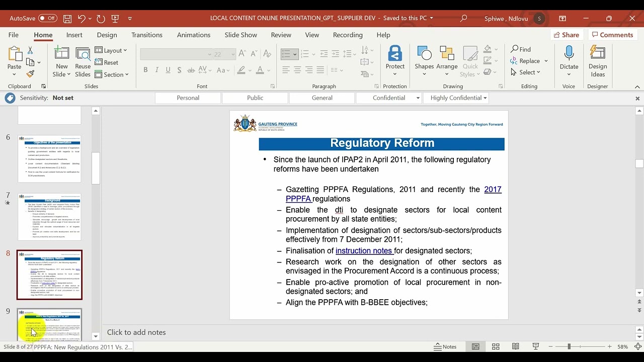Expand the Section dropdown
This screenshot has width=644, height=362.
(x=111, y=74)
